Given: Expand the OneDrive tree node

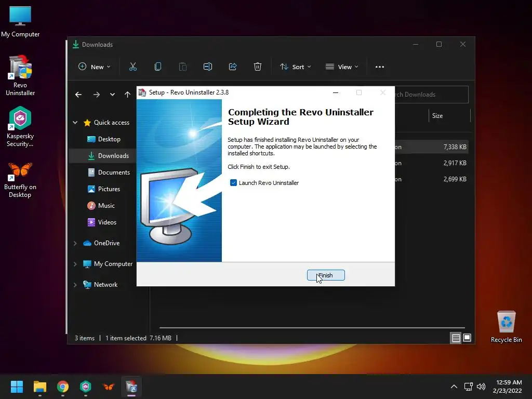Looking at the screenshot, I should (75, 243).
